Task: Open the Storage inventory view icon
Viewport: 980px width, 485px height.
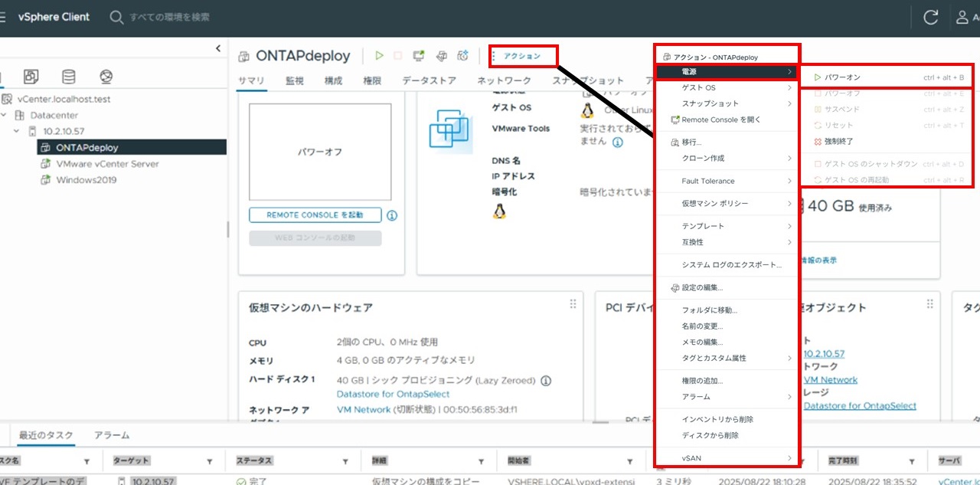Action: pos(69,77)
